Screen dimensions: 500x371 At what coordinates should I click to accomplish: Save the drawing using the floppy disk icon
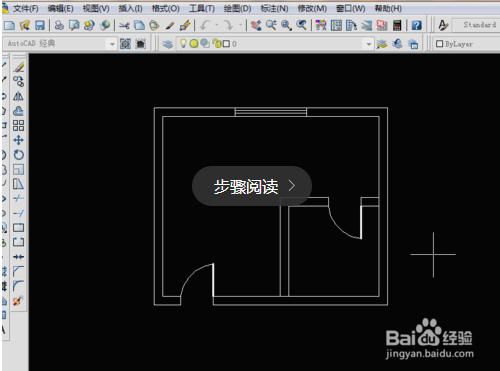tap(40, 25)
